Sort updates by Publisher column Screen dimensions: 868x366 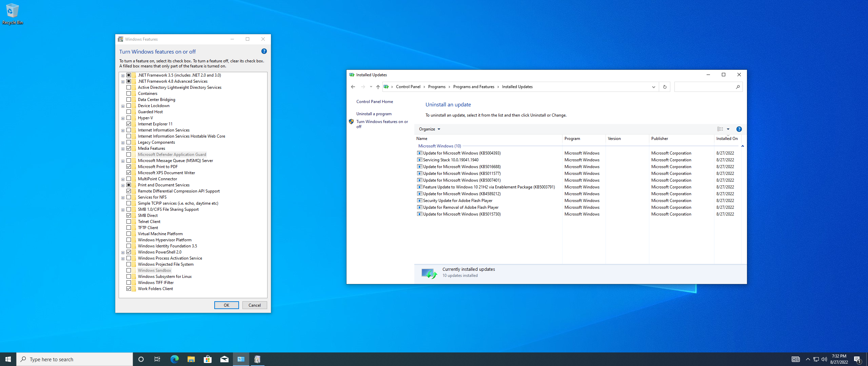[682, 139]
